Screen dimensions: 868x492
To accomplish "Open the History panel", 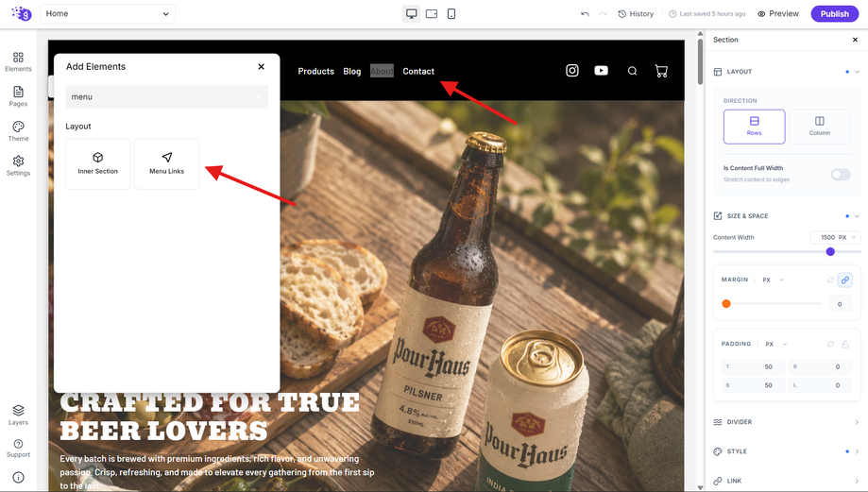I will click(x=636, y=14).
